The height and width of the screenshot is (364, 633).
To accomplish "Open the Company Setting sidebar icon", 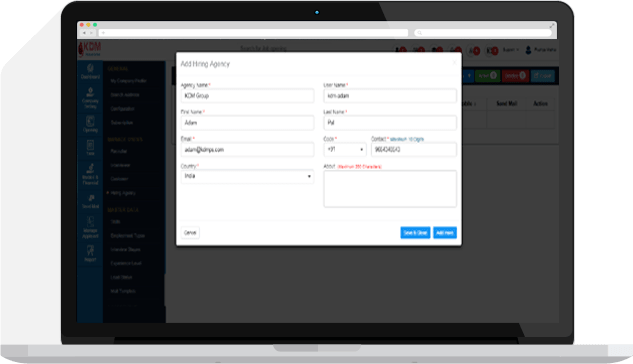I will click(x=90, y=98).
